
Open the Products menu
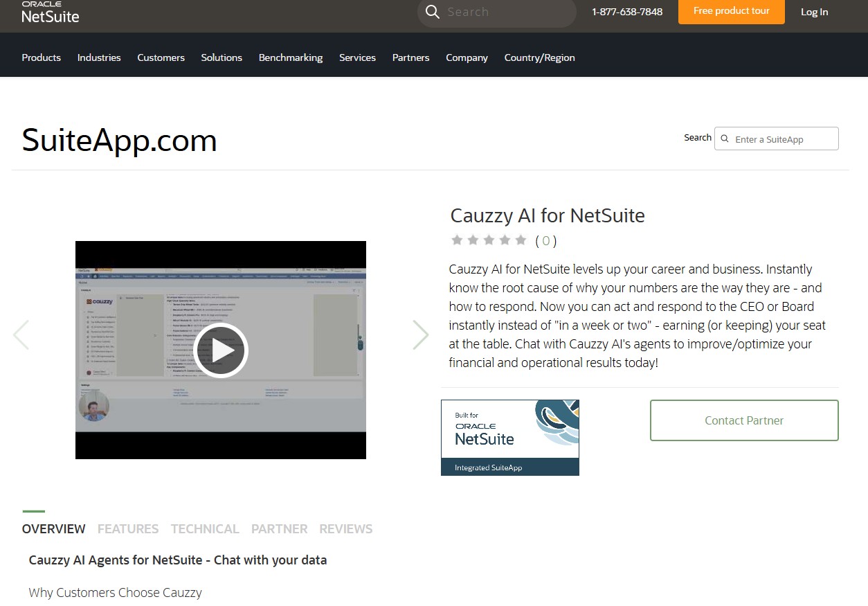42,57
